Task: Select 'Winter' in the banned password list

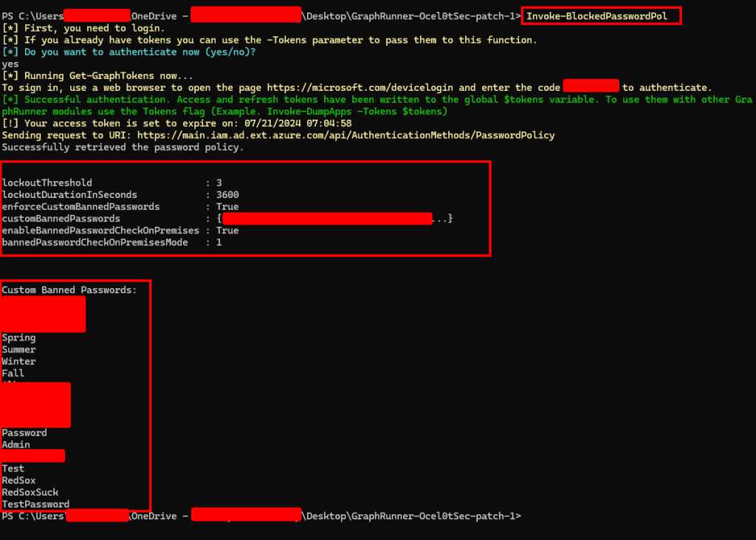Action: [x=18, y=361]
